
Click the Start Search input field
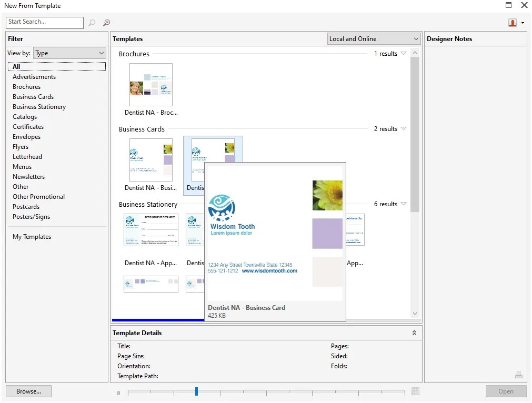coord(44,23)
